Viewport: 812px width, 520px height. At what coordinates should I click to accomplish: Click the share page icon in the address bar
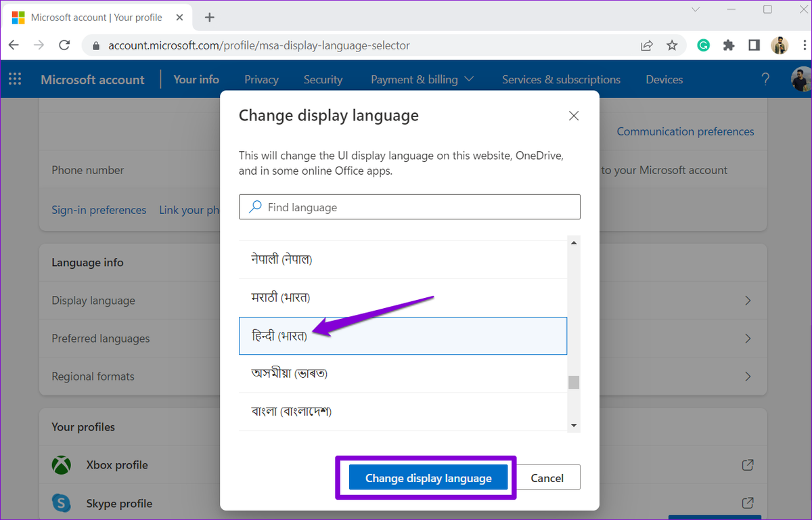point(647,45)
